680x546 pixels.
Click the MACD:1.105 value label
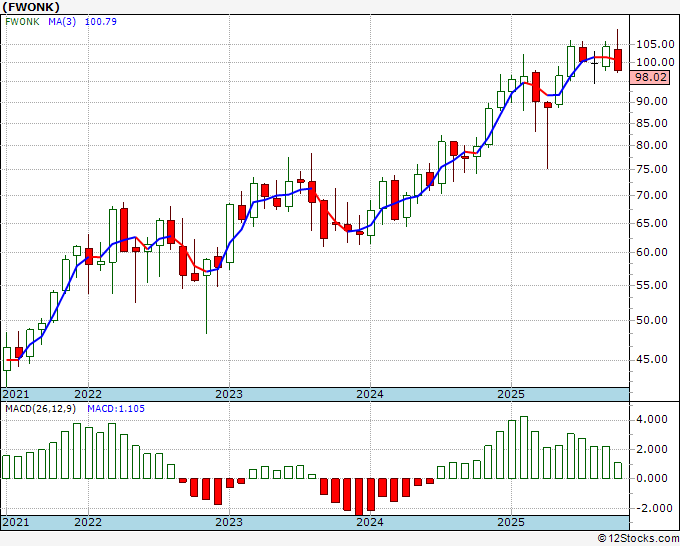116,409
